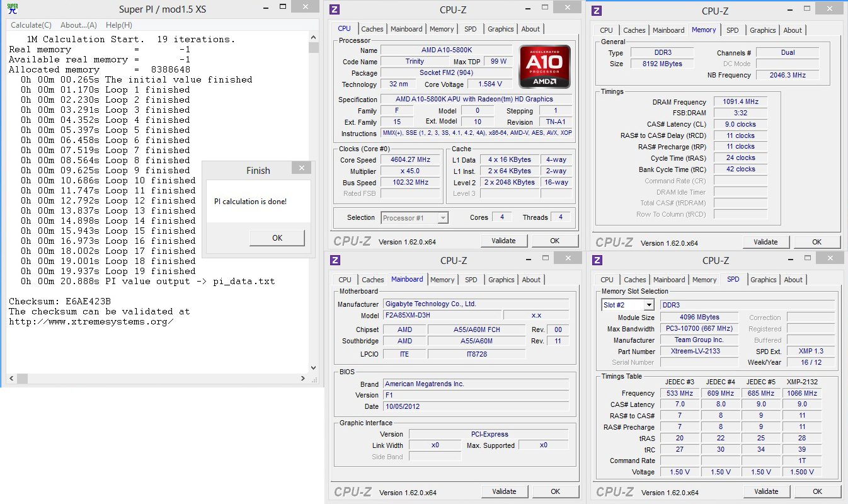Image resolution: width=848 pixels, height=504 pixels.
Task: Click OK in the CPU-Z Mainboard window
Action: (555, 491)
